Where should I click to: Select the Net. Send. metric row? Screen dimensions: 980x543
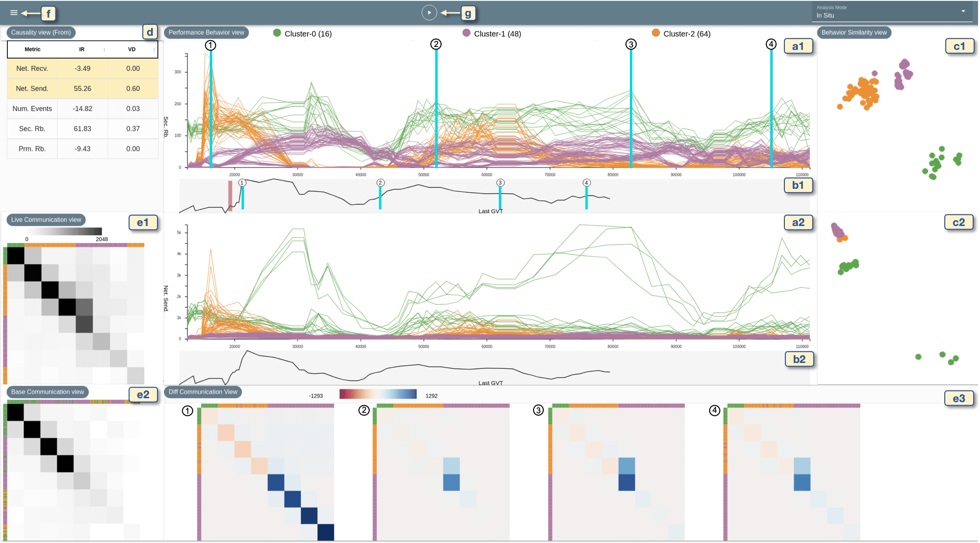click(x=32, y=89)
